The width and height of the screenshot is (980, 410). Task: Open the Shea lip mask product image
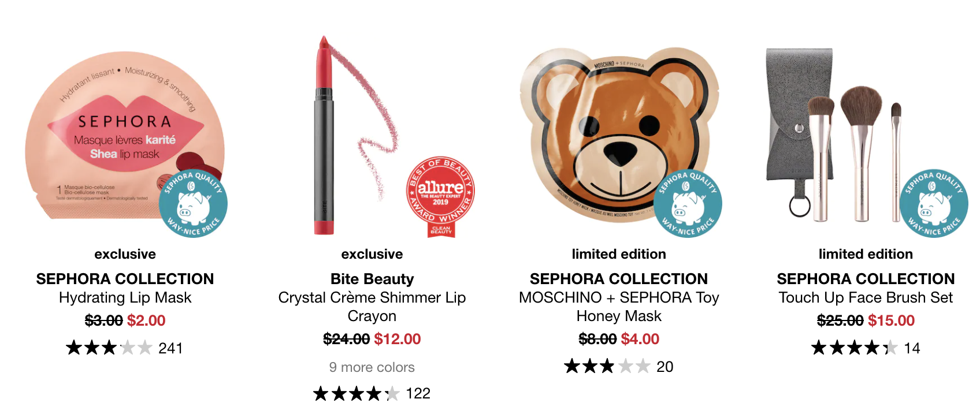pos(125,137)
